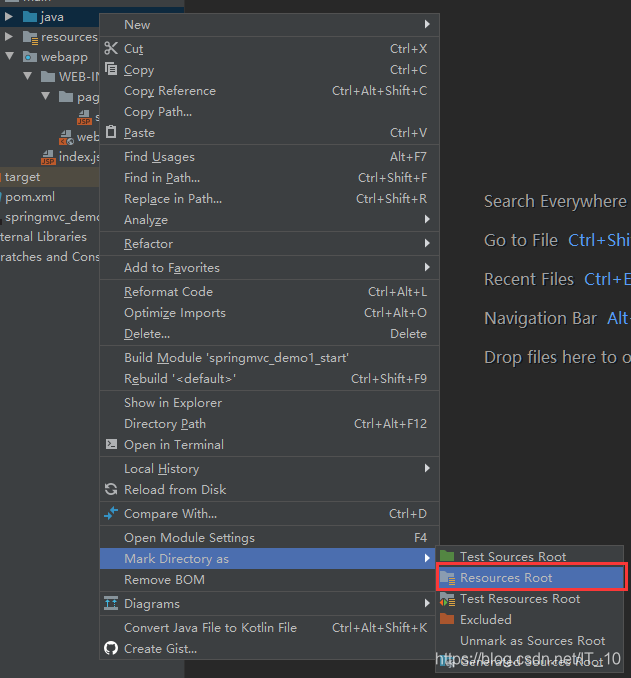
Task: Click the orange Excluded folder icon
Action: coord(447,619)
